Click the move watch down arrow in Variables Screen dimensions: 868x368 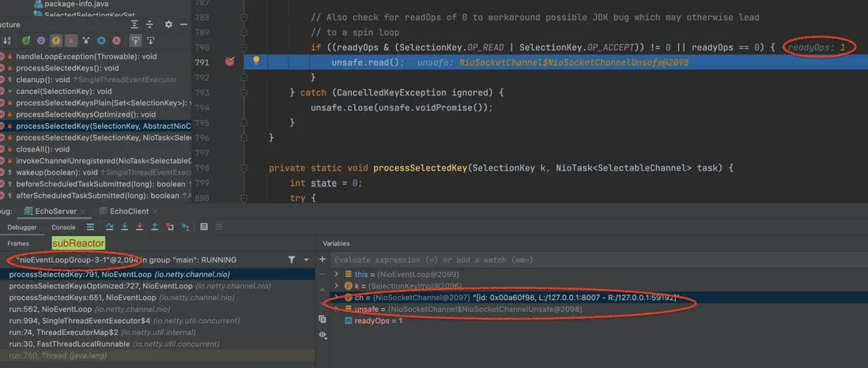323,304
